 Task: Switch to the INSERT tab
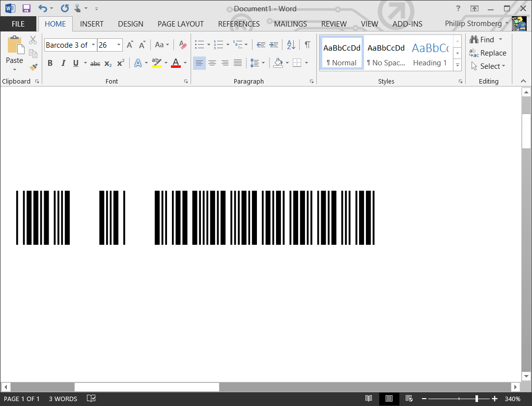click(91, 24)
